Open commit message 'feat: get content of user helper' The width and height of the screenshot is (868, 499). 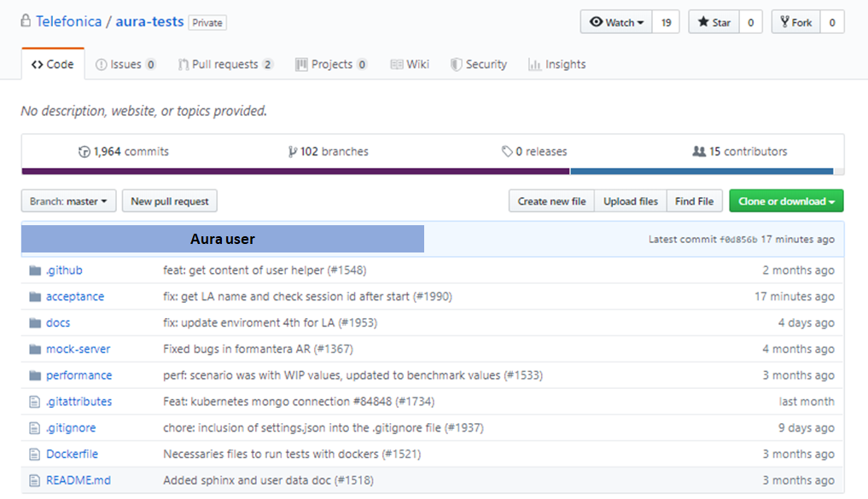click(265, 270)
